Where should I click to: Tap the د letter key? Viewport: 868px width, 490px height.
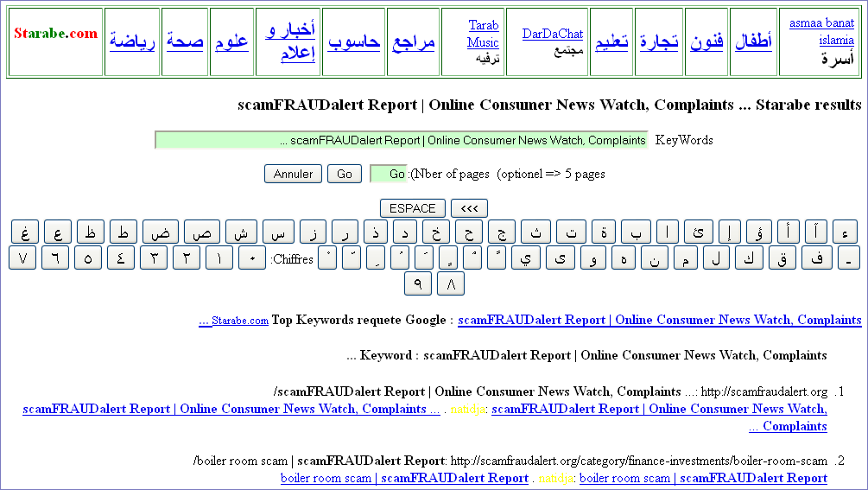[405, 232]
